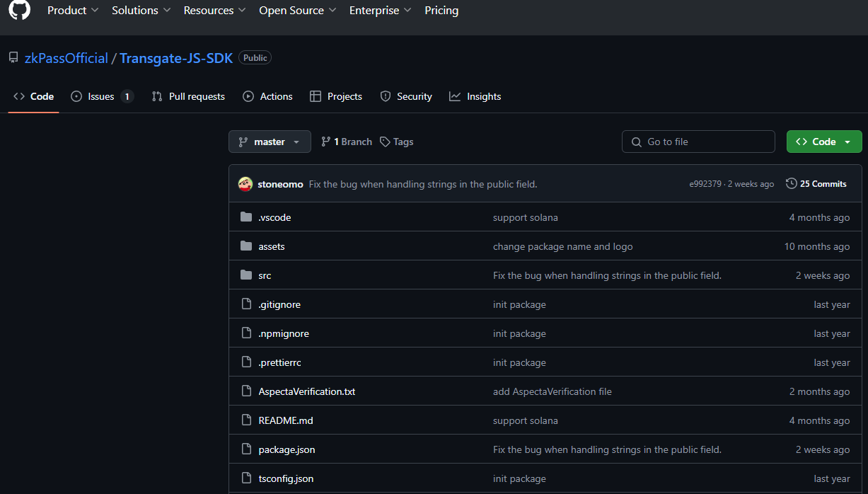Open the zkPassOfficial owner link

point(66,58)
